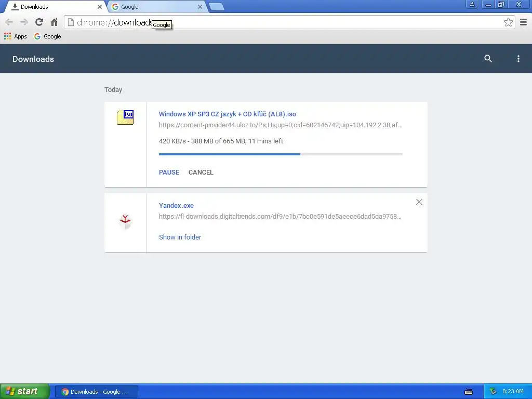
Task: Open the Windows XP SP3 ISO file link
Action: [x=228, y=114]
